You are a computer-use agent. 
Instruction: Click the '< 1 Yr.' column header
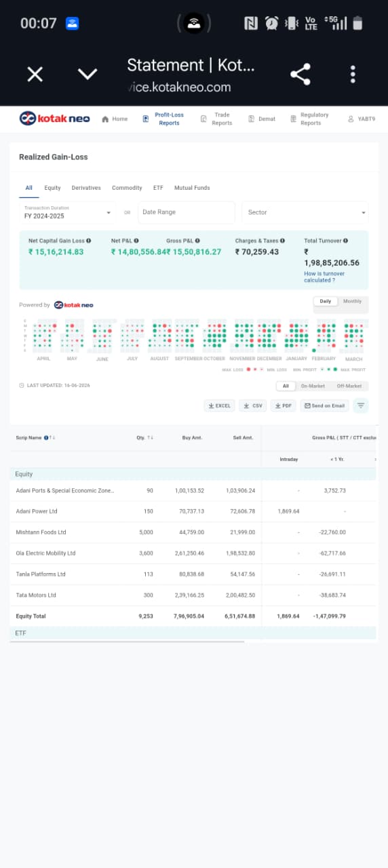point(337,460)
